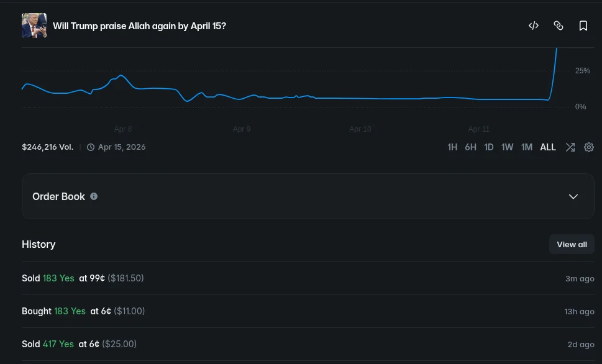Screen dimensions: 602x364
Task: Click the Trump market thumbnail image
Action: pyautogui.click(x=34, y=25)
